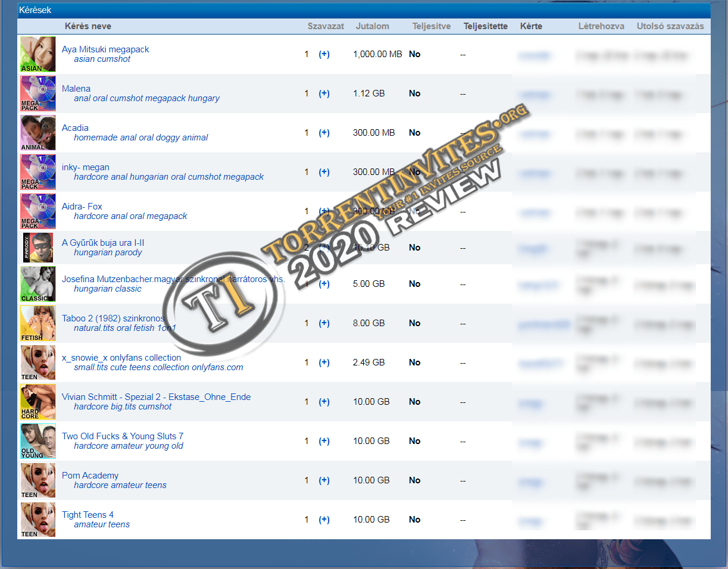Image resolution: width=728 pixels, height=569 pixels.
Task: Open the Mega Pack icon in the Malena row
Action: 38,93
